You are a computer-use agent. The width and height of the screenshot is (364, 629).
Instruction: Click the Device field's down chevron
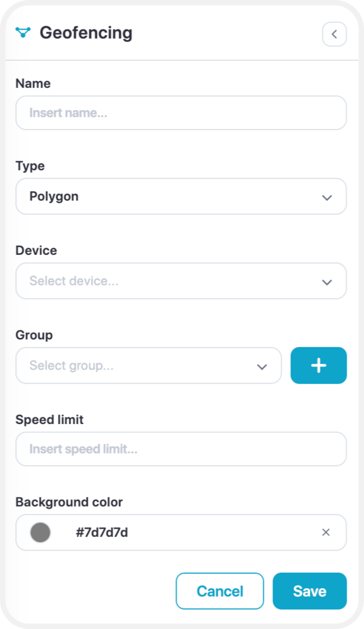[327, 282]
